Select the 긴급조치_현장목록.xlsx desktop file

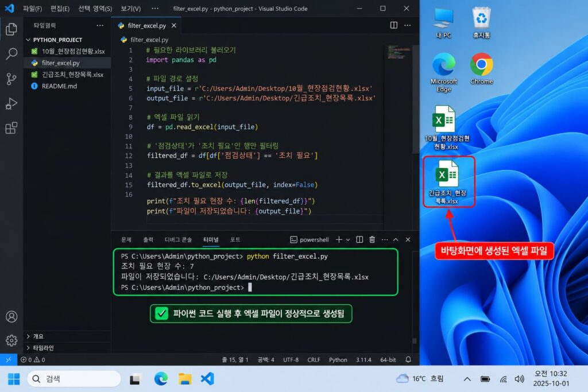(x=447, y=182)
